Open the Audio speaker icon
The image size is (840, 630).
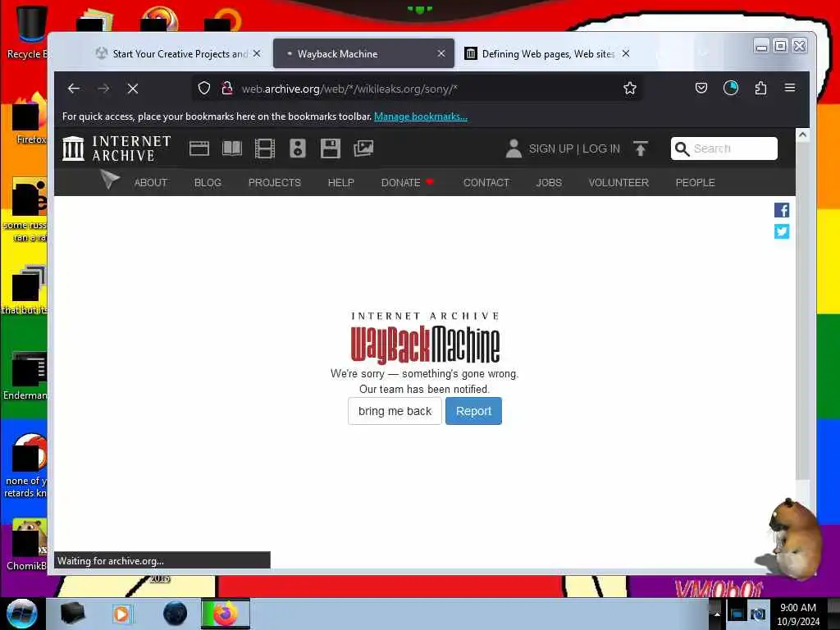[x=298, y=148]
